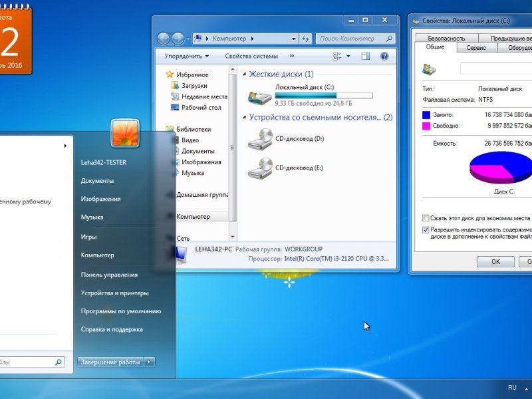Image resolution: width=532 pixels, height=399 pixels.
Task: Click the blue Занято color swatch
Action: coord(426,114)
